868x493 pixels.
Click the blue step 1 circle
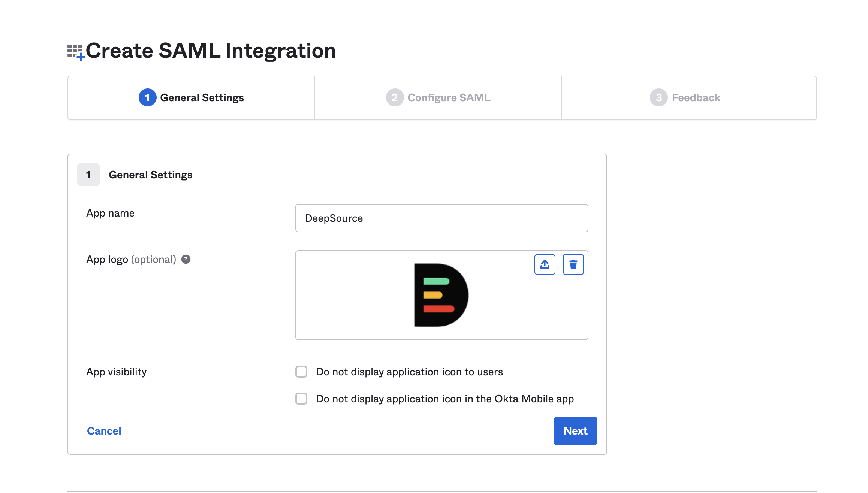tap(147, 97)
